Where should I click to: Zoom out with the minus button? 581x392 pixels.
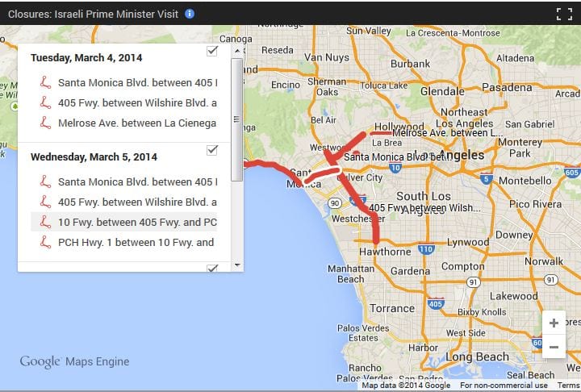(554, 347)
